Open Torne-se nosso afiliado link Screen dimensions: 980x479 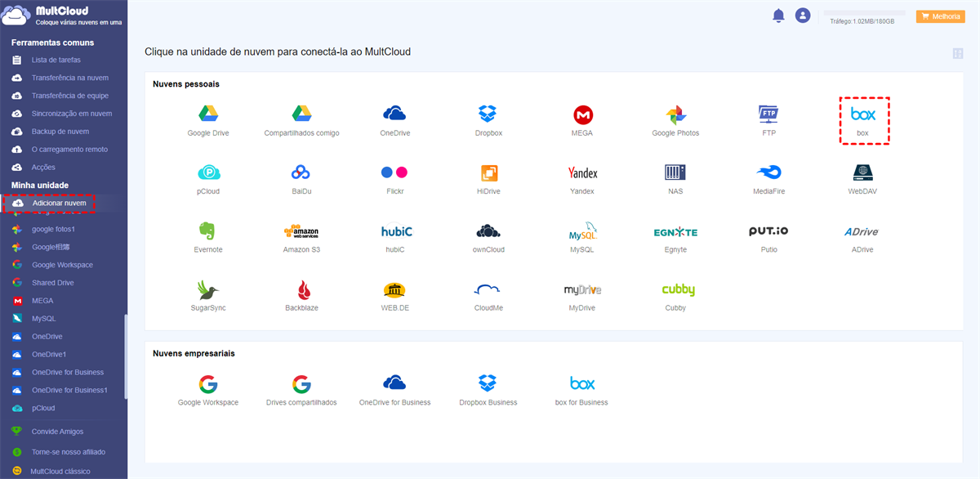[x=69, y=452]
